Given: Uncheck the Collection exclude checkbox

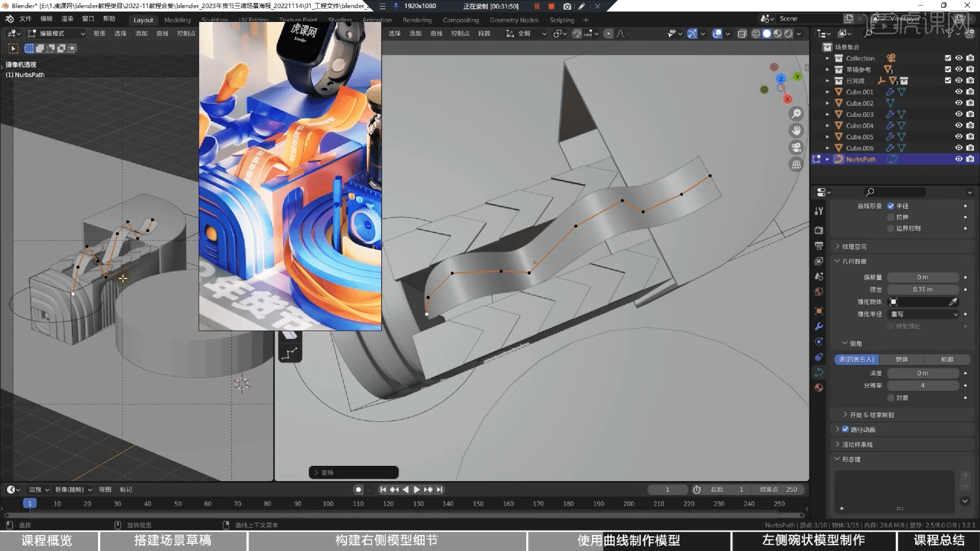Looking at the screenshot, I should 948,58.
